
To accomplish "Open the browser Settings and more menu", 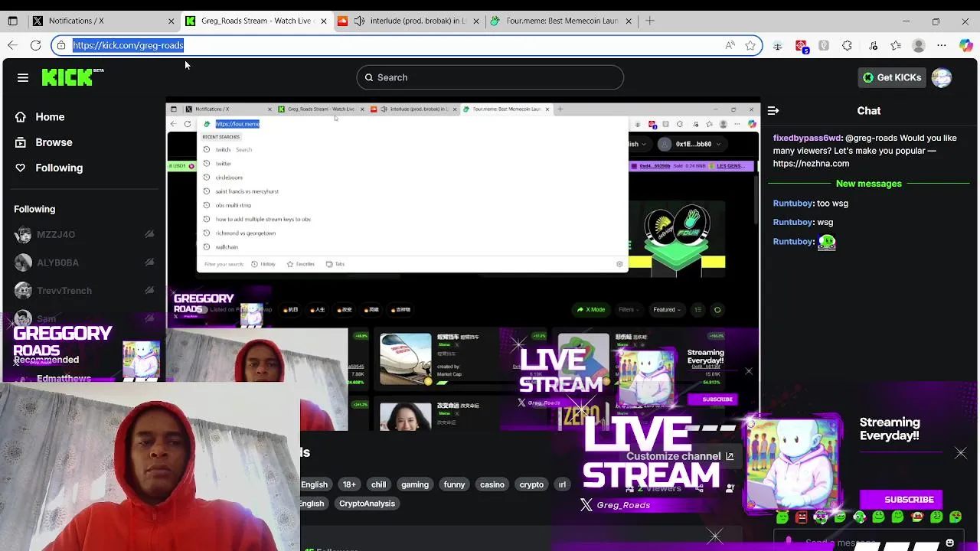I will (942, 45).
